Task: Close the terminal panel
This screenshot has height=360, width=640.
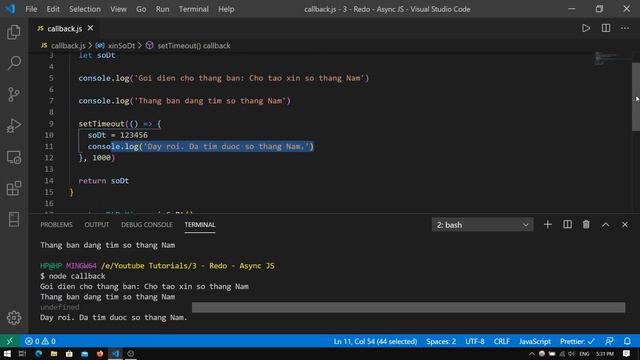Action: click(x=624, y=224)
